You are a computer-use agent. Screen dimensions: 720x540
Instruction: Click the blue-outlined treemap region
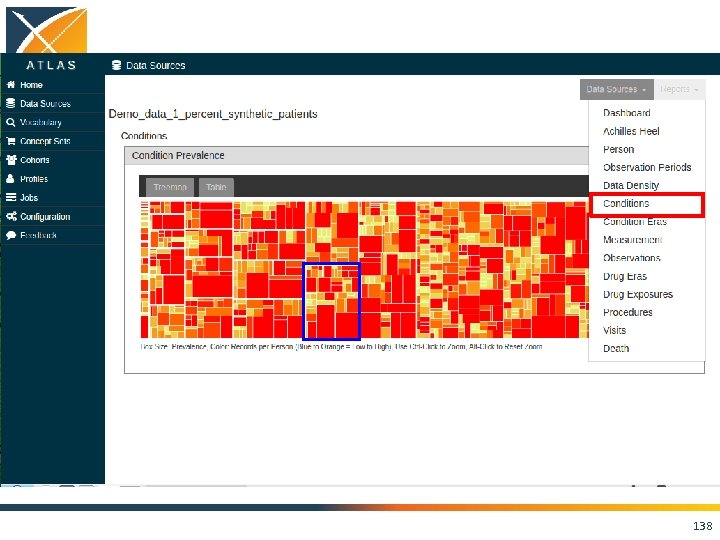pos(332,301)
